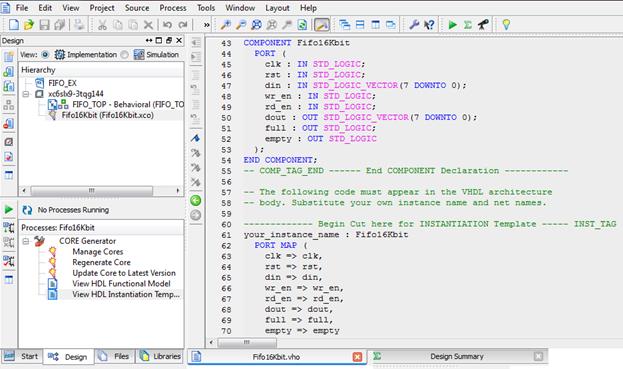Click the Delete X toolbar icon

(148, 25)
